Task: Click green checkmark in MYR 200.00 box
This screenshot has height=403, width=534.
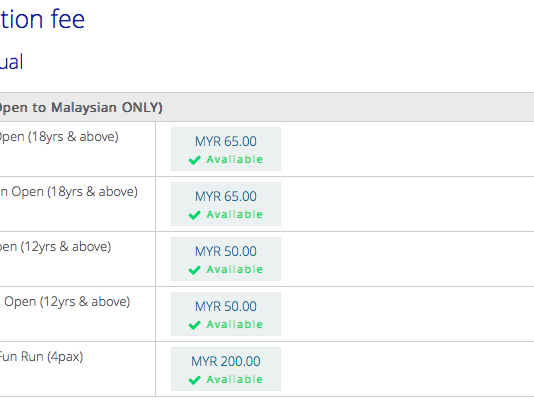Action: click(194, 380)
